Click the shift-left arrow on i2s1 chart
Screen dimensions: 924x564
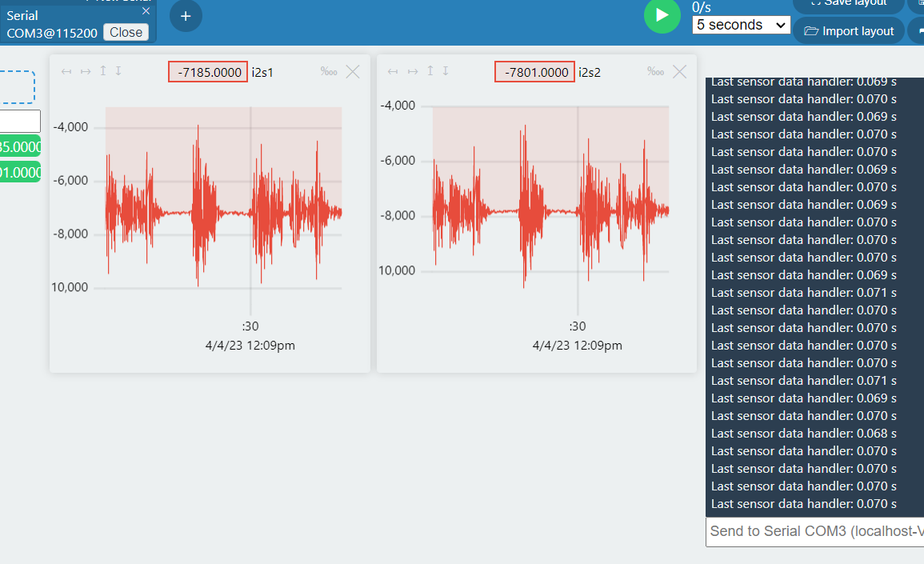[66, 71]
